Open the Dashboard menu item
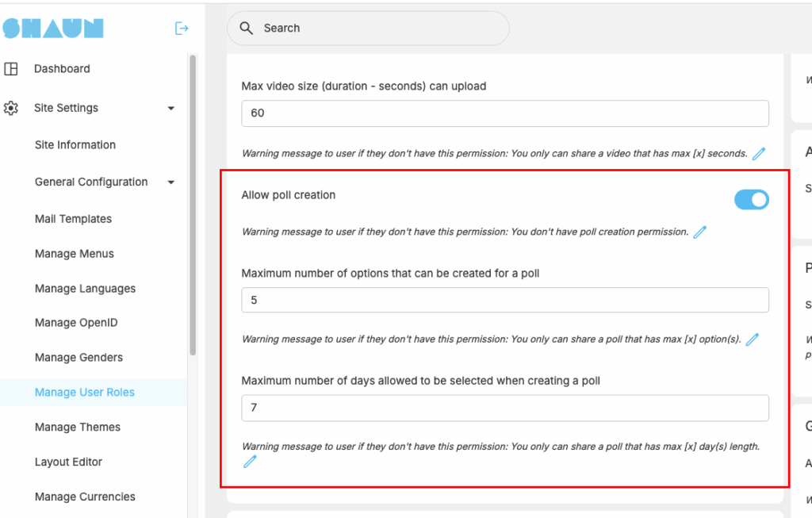 pos(62,69)
